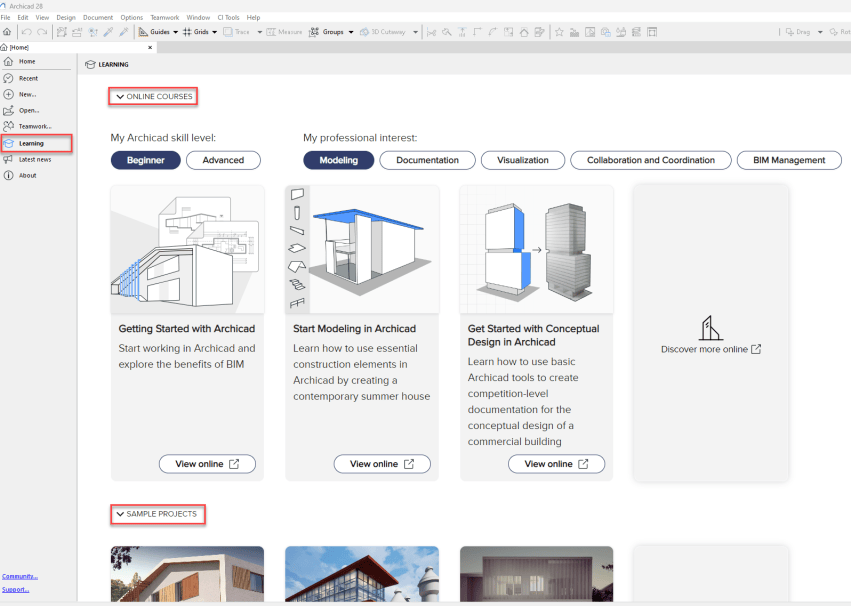Click the Recent clock icon in the sidebar
The image size is (851, 606).
(x=9, y=78)
